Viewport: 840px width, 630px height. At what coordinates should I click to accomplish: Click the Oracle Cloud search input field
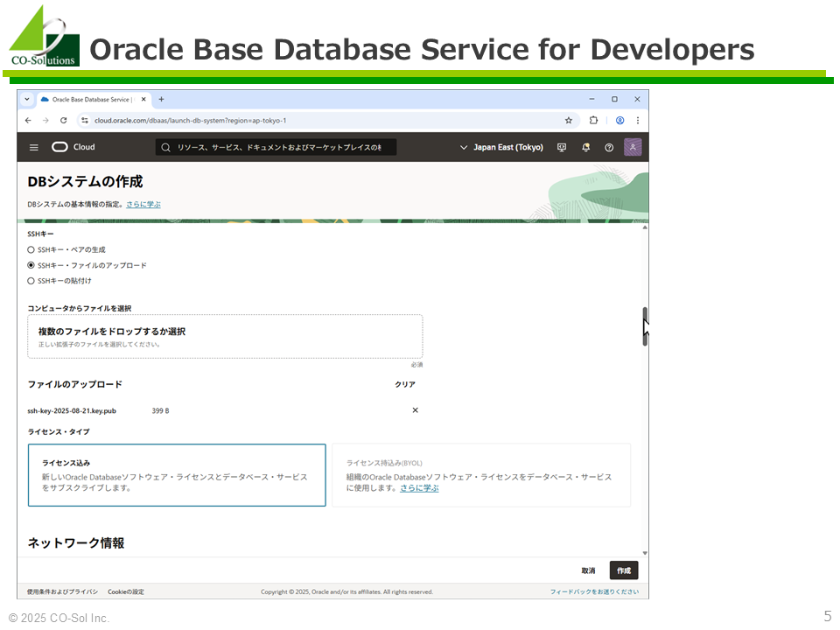(276, 147)
